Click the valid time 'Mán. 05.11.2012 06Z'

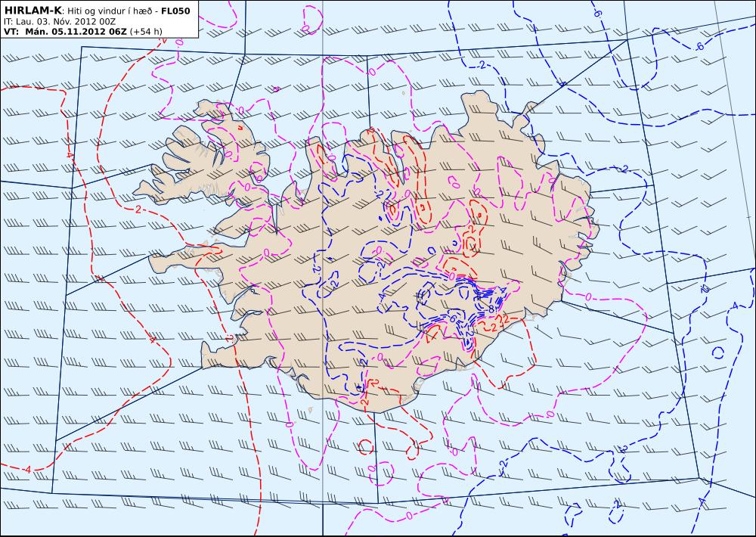click(x=76, y=32)
